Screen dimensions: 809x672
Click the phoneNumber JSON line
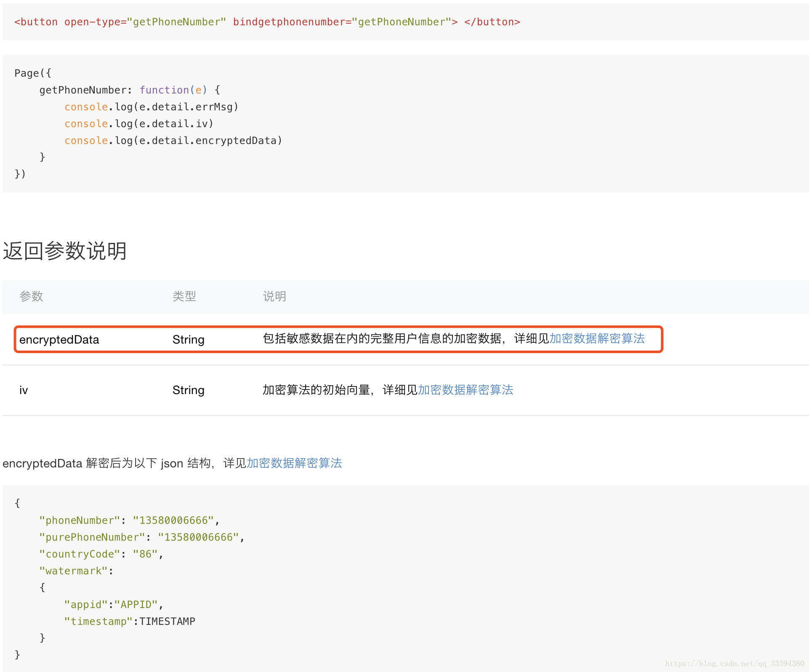[129, 520]
